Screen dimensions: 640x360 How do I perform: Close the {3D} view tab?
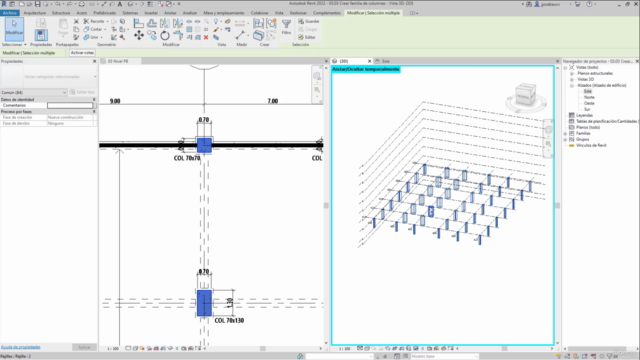tap(370, 61)
